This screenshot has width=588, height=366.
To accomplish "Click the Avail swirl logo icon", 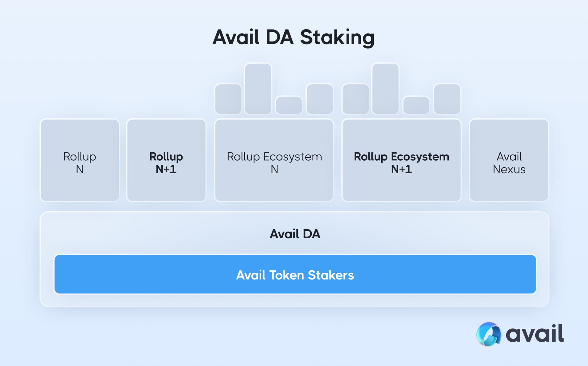I will tap(488, 334).
